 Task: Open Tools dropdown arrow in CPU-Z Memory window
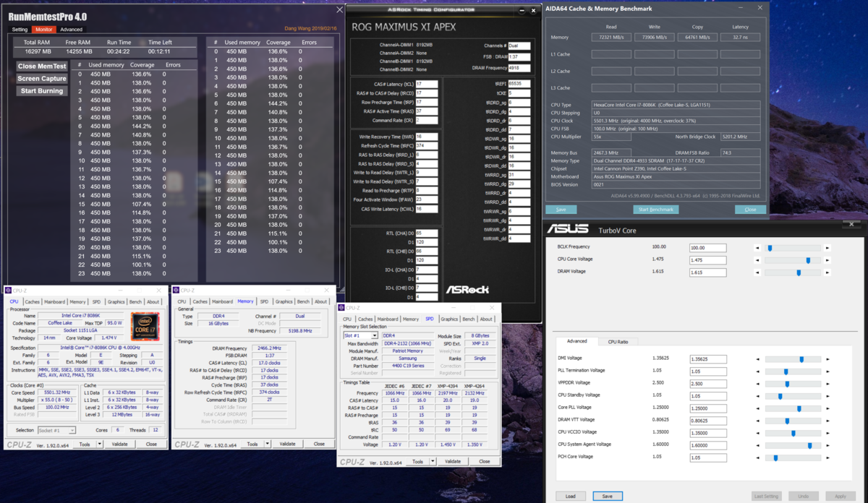click(267, 444)
